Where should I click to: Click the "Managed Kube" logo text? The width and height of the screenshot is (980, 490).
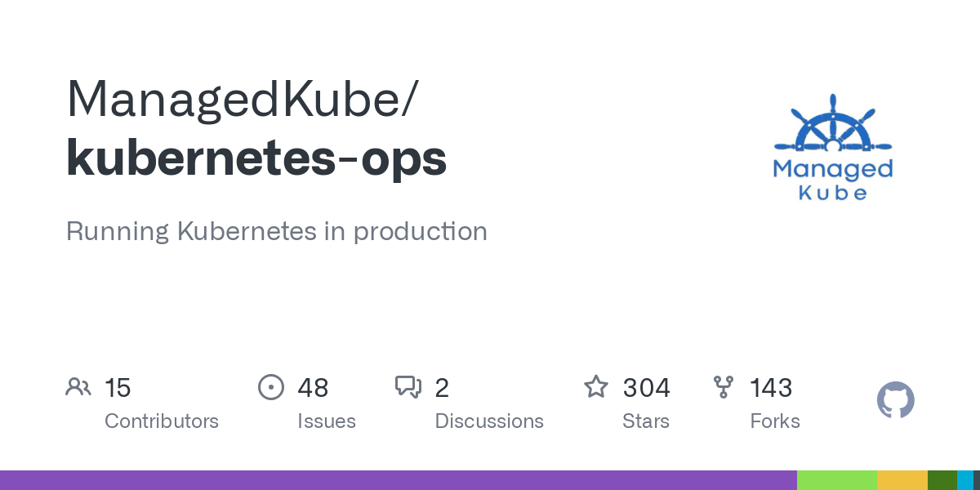coord(832,180)
